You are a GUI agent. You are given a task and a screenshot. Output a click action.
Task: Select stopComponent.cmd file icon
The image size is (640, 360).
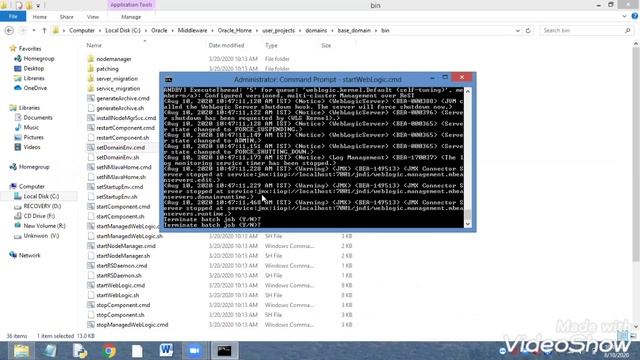[x=91, y=305]
